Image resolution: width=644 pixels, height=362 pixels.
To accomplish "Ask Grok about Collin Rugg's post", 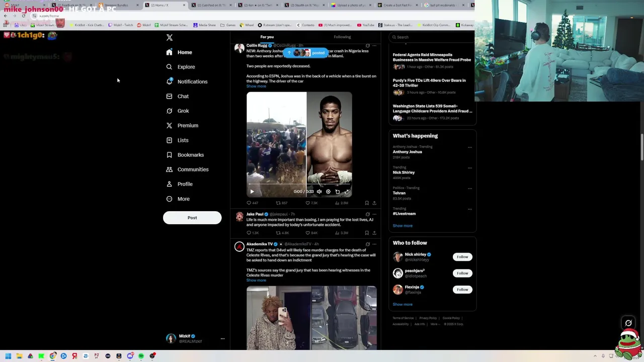I will (367, 46).
